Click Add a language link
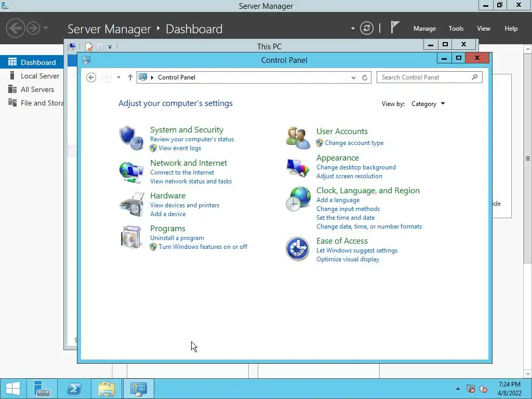 pos(338,200)
